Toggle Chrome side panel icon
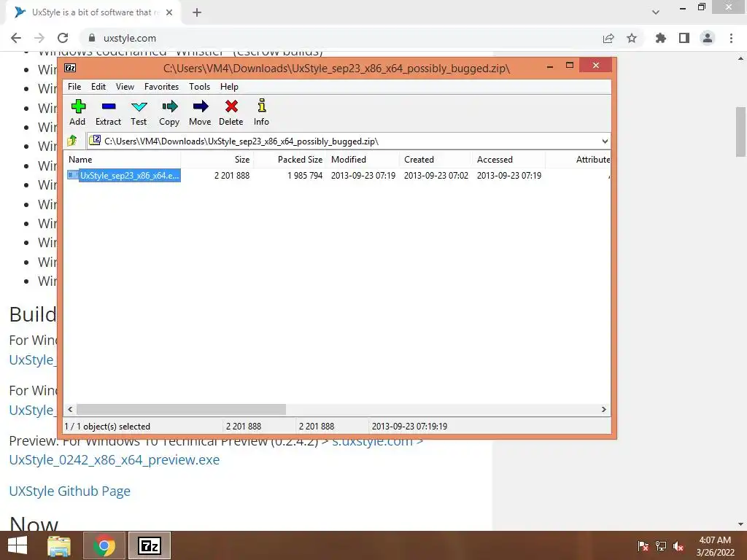This screenshot has width=747, height=560. 684,38
